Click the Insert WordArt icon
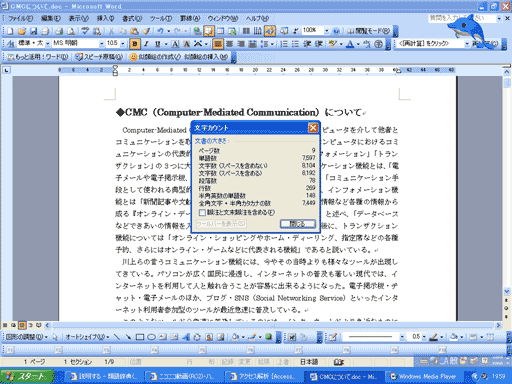This screenshot has width=512, height=384. tap(186, 337)
